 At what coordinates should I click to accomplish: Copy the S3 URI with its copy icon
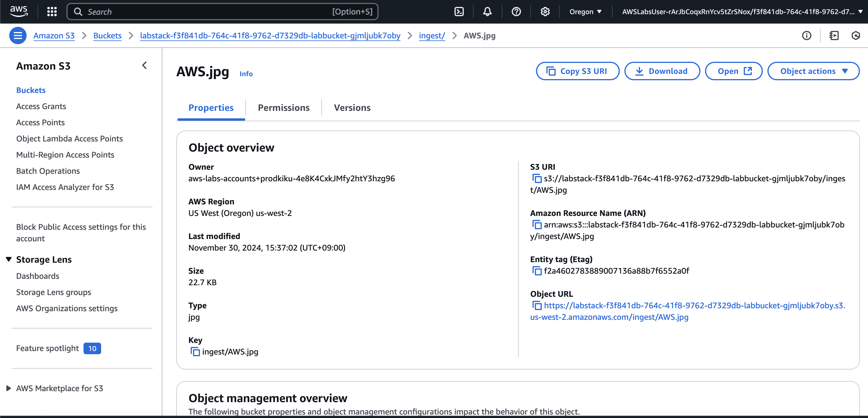pos(537,178)
